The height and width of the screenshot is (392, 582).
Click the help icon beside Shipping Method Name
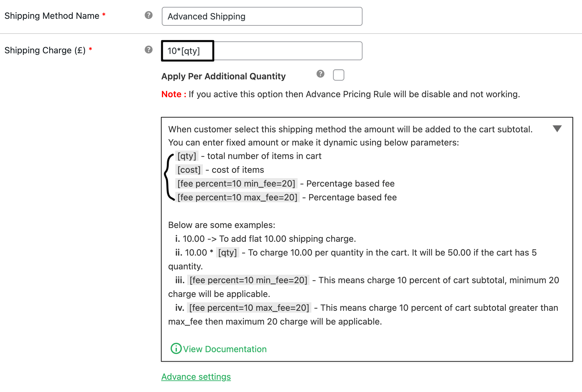click(x=149, y=15)
